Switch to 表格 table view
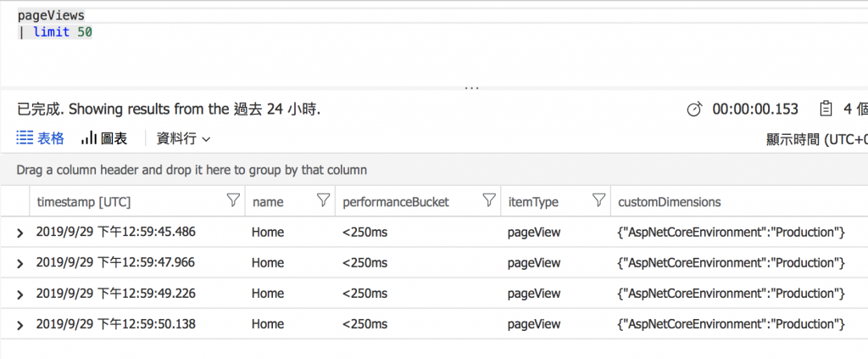The height and width of the screenshot is (359, 868). tap(40, 138)
